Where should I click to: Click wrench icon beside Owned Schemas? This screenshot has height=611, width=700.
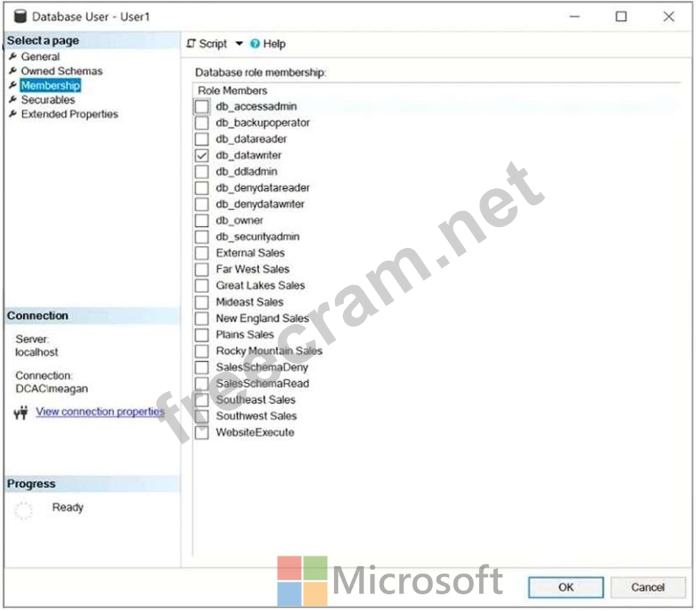(12, 71)
